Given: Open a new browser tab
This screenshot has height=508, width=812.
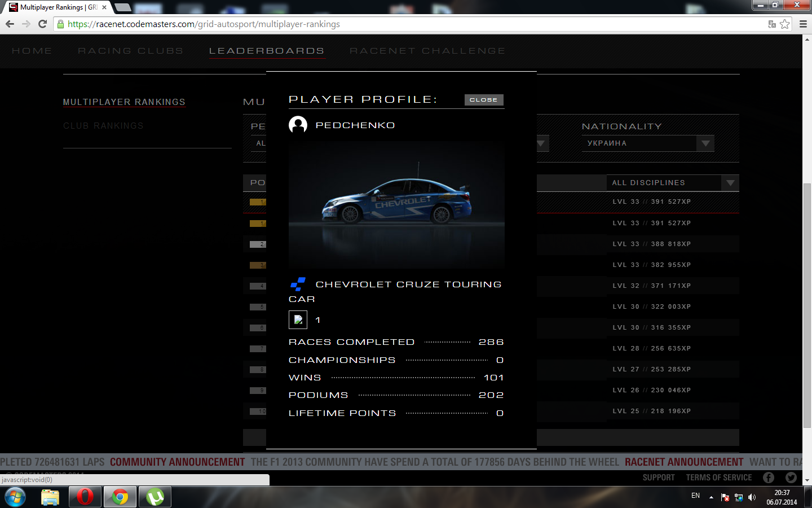Looking at the screenshot, I should [x=123, y=8].
